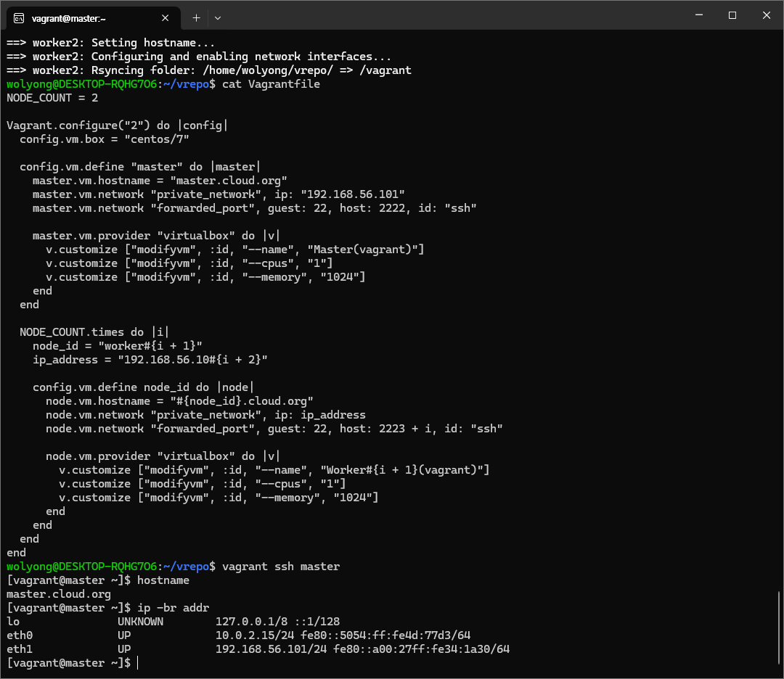
Task: Maximize the terminal window
Action: (732, 15)
